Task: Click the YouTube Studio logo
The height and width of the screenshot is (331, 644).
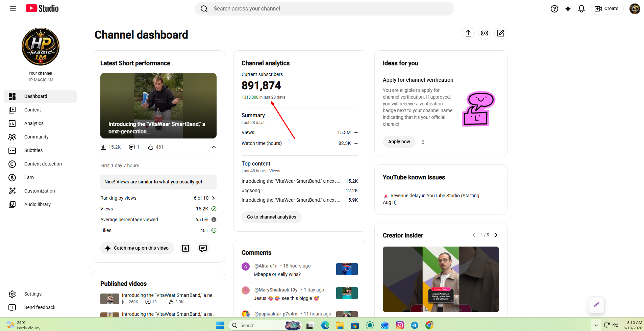Action: (x=42, y=8)
